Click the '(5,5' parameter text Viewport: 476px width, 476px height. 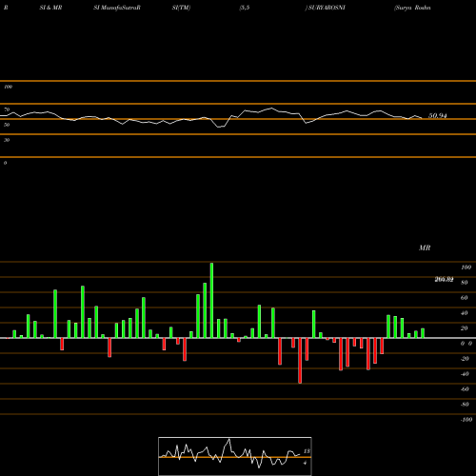[245, 8]
